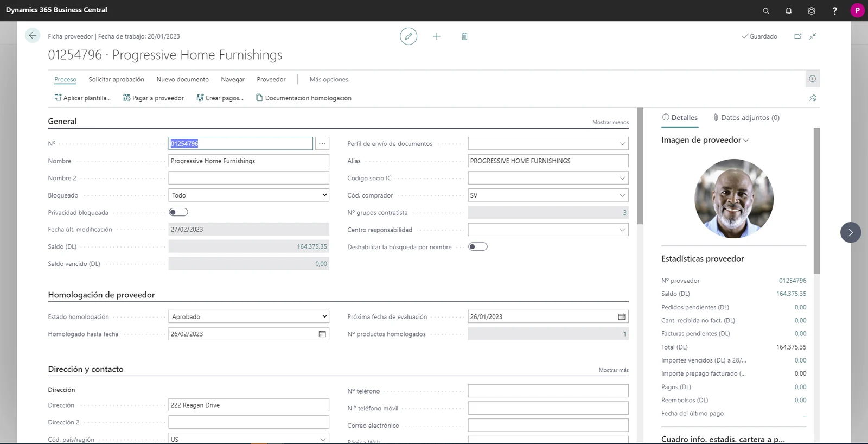Click Pagar a proveedor action

click(x=154, y=98)
